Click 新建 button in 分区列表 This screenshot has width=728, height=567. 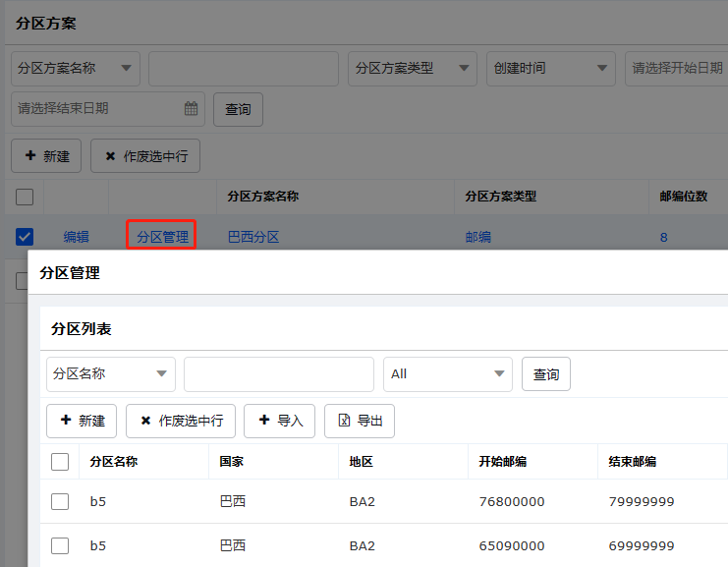click(82, 421)
